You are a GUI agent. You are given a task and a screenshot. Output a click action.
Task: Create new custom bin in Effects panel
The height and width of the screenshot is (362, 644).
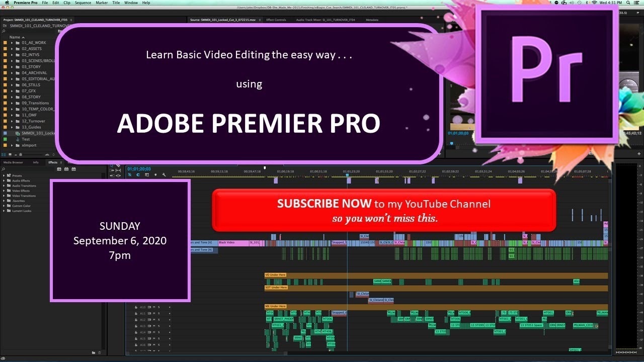[94, 352]
